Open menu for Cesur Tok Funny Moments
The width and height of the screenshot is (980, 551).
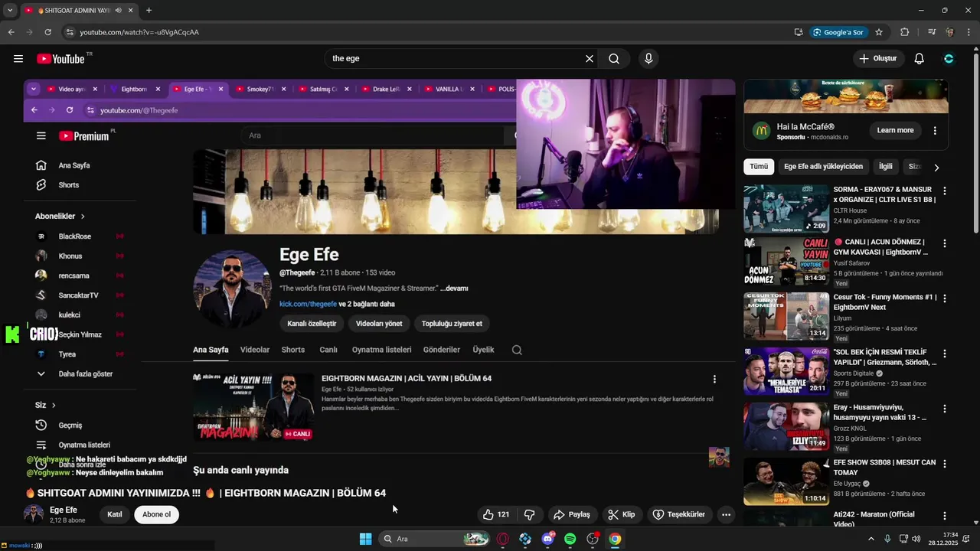pyautogui.click(x=944, y=298)
